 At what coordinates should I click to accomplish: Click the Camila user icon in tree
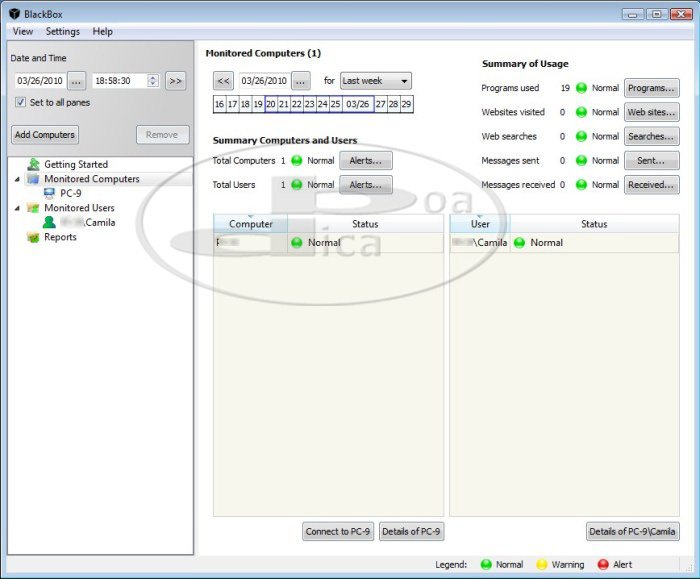click(x=49, y=222)
